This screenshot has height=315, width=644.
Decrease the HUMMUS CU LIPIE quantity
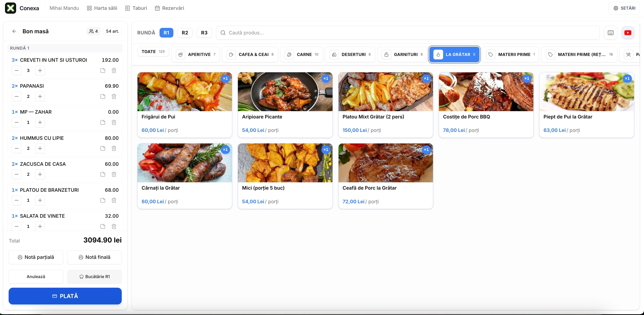pos(17,148)
